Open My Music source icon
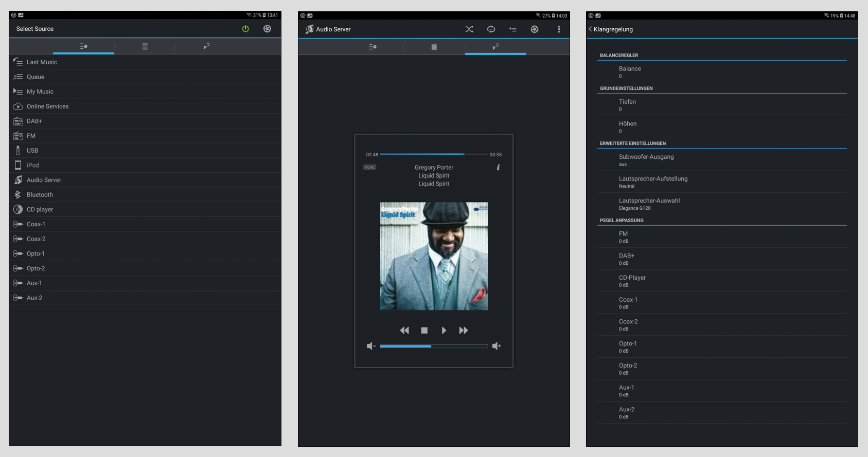 click(x=18, y=92)
